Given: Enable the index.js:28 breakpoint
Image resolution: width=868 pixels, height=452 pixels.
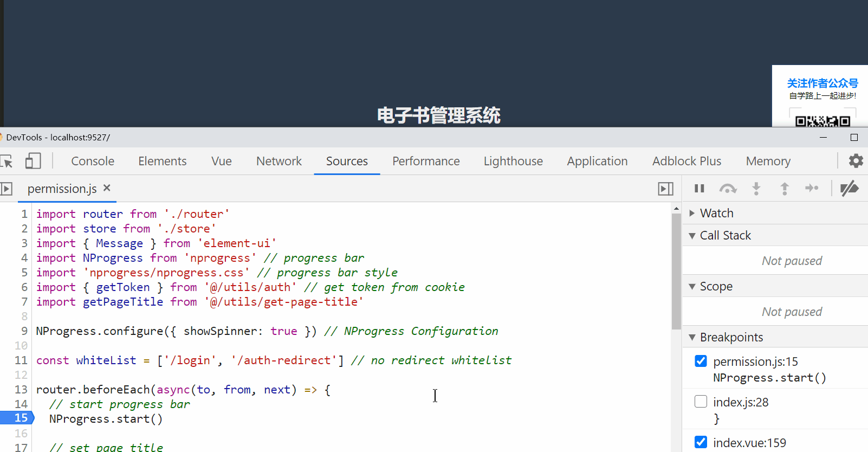Looking at the screenshot, I should (701, 402).
